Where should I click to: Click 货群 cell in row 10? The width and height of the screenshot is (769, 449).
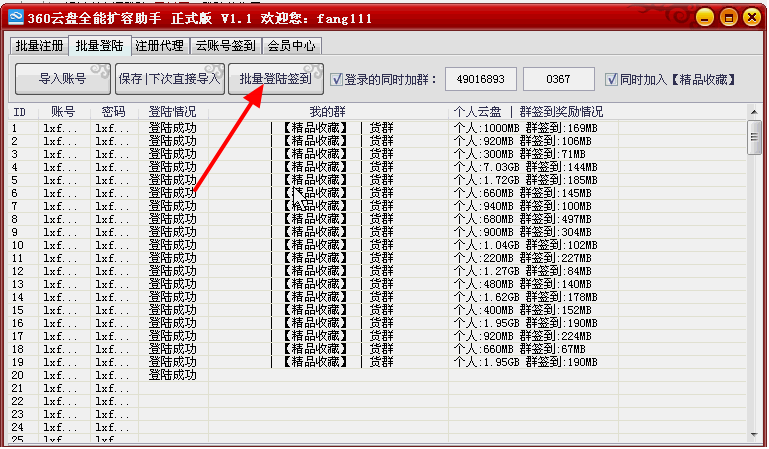(382, 245)
